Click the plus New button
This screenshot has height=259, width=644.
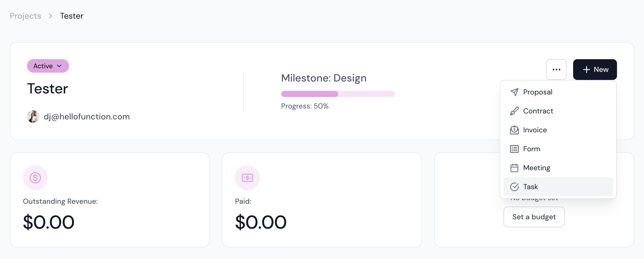[x=595, y=70]
